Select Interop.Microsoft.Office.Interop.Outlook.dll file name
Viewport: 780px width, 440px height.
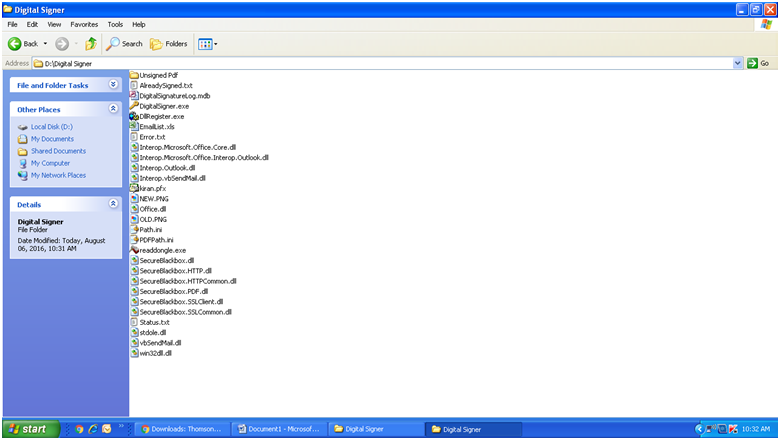click(204, 158)
